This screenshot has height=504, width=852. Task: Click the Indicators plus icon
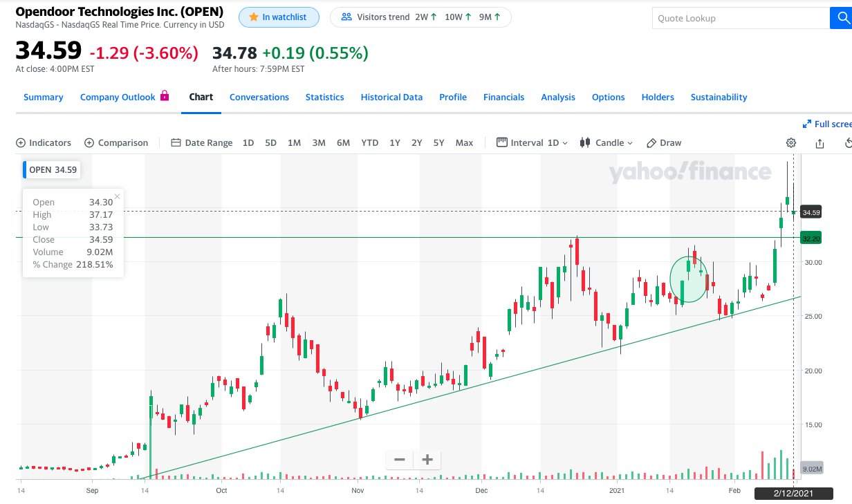[x=20, y=143]
